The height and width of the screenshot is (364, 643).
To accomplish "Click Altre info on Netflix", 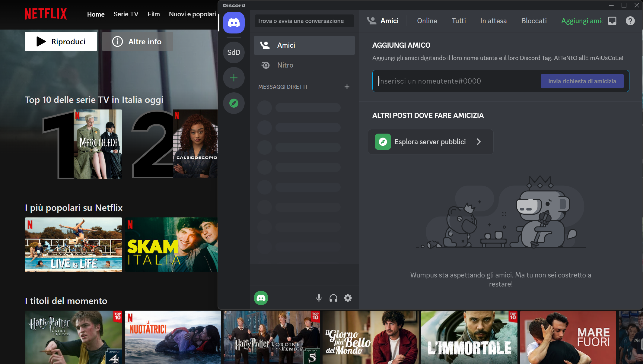I will click(x=137, y=41).
